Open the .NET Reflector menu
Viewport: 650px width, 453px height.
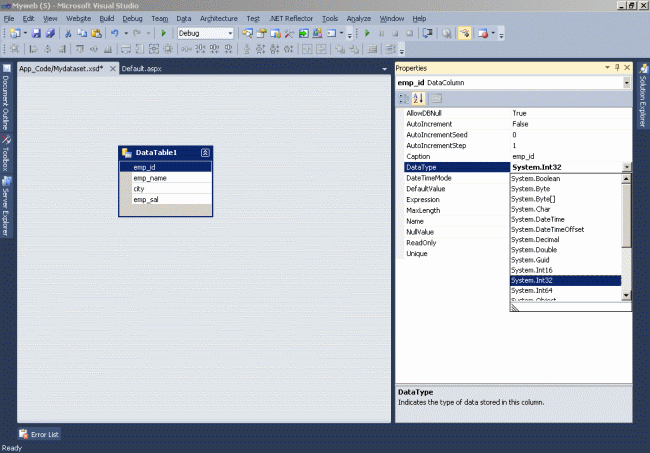(x=291, y=19)
